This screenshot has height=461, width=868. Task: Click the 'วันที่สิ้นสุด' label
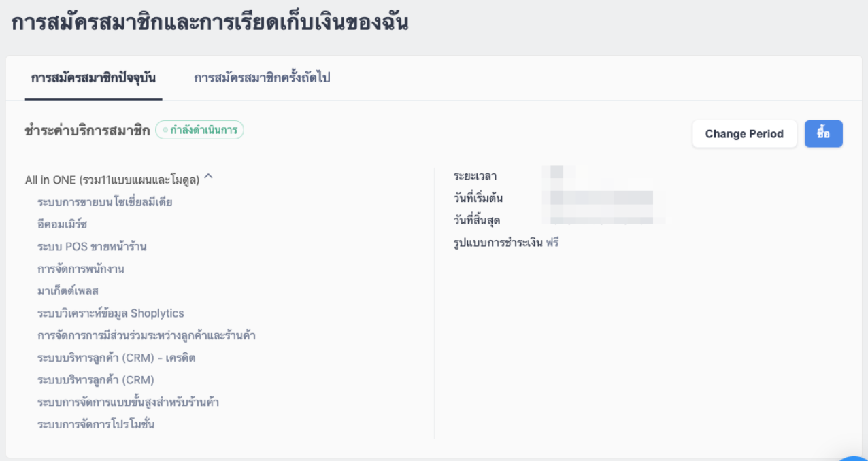click(x=477, y=221)
